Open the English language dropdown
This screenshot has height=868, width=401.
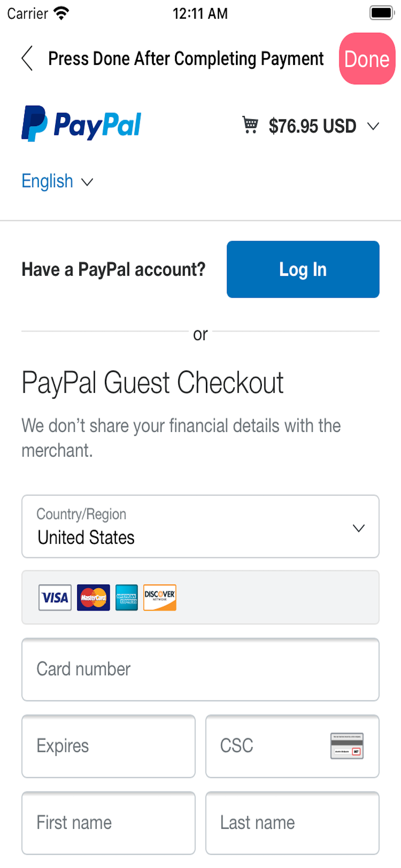click(57, 181)
